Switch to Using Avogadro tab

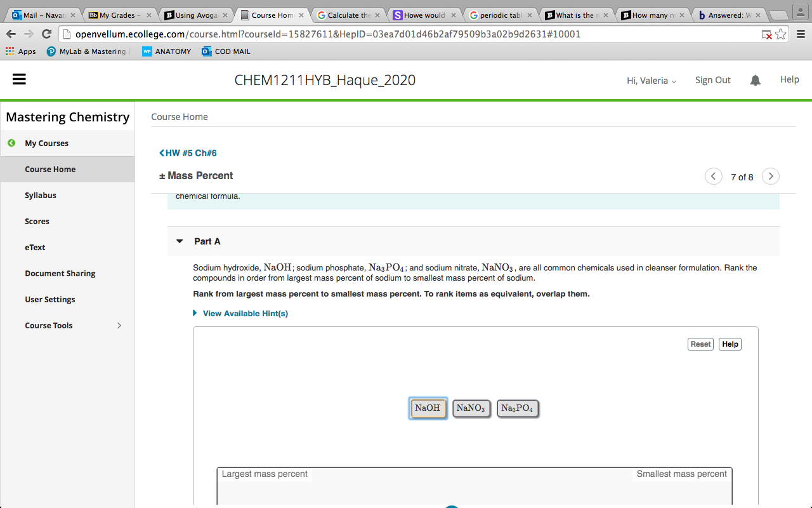[x=195, y=15]
